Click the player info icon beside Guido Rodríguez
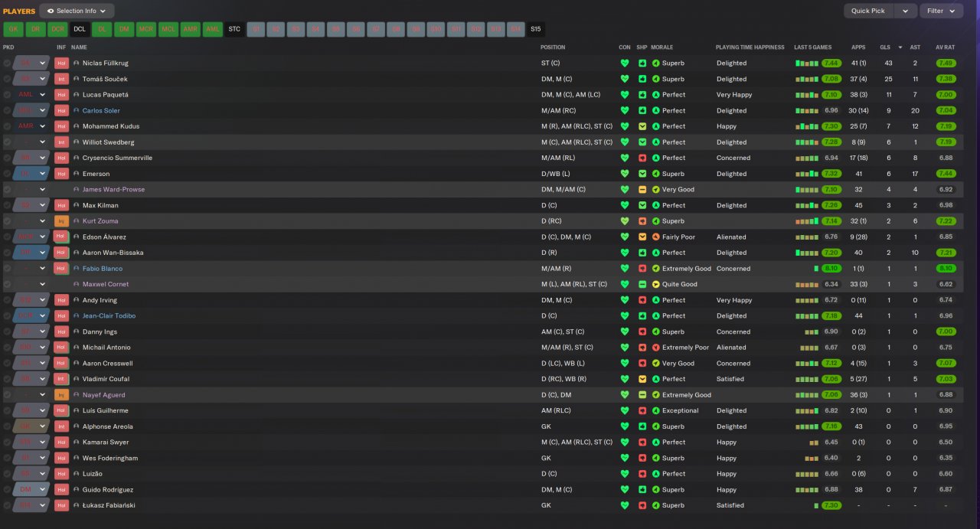The image size is (980, 529). (77, 489)
